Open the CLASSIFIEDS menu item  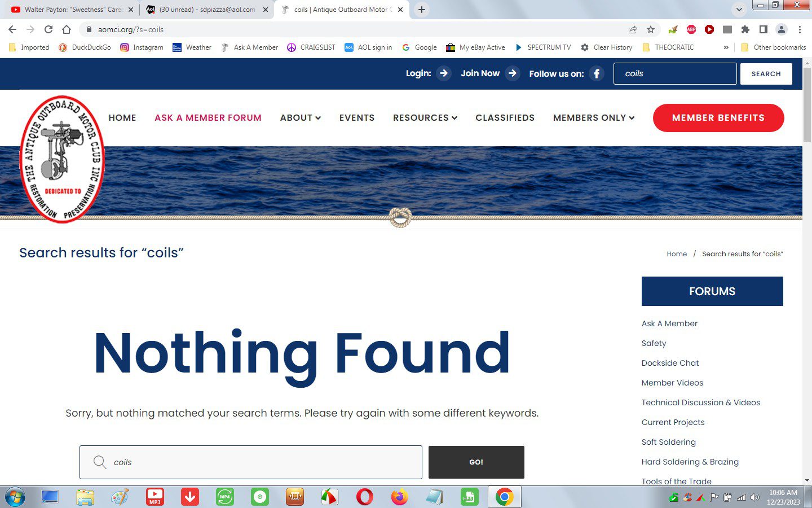tap(505, 117)
